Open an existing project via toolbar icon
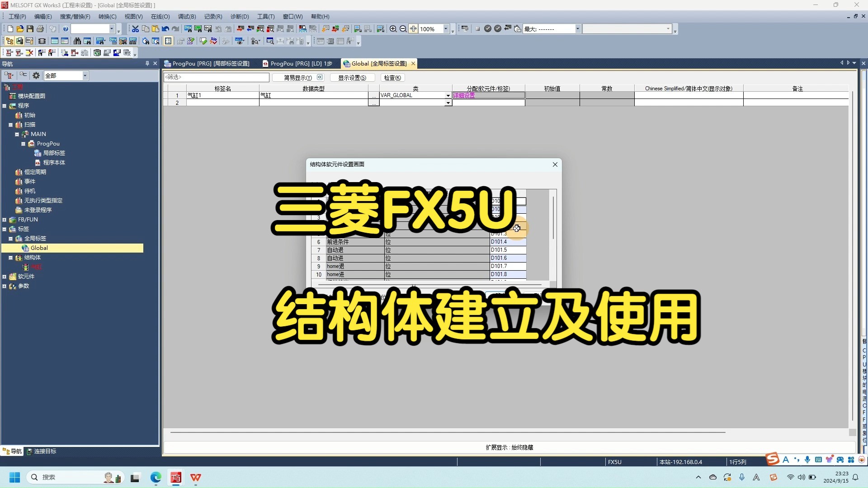The width and height of the screenshot is (868, 488). pos(19,28)
